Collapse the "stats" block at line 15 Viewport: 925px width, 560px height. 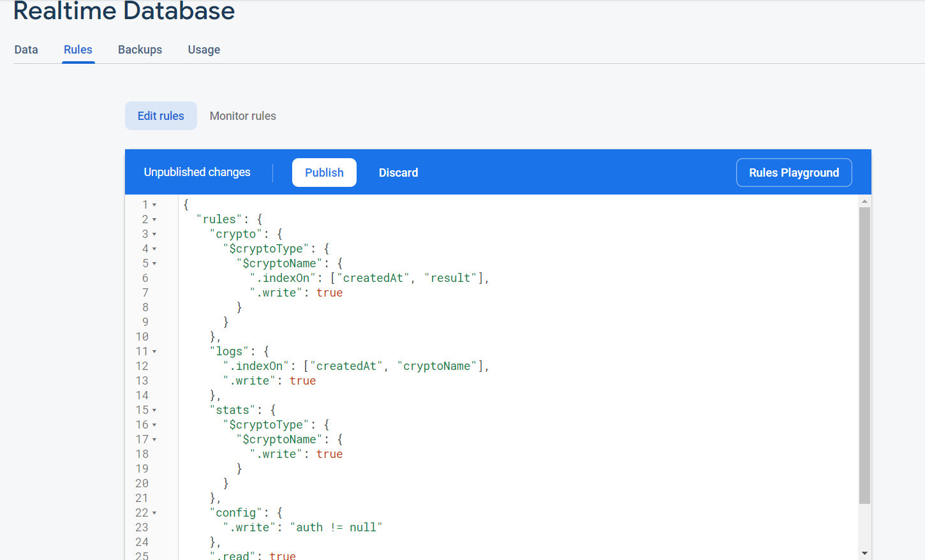tap(154, 411)
